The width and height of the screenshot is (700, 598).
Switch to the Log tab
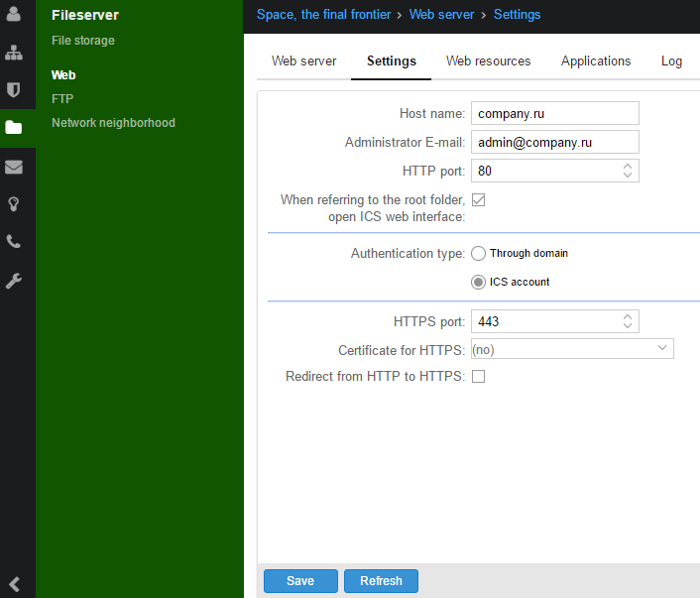671,61
